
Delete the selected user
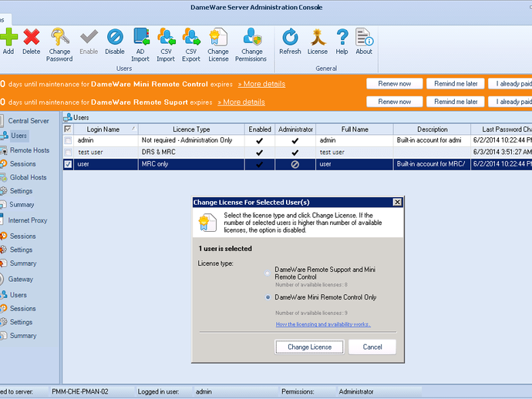(31, 42)
